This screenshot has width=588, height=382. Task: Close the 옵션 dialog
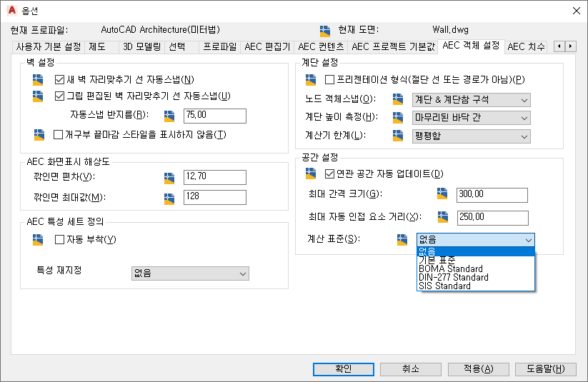click(577, 11)
